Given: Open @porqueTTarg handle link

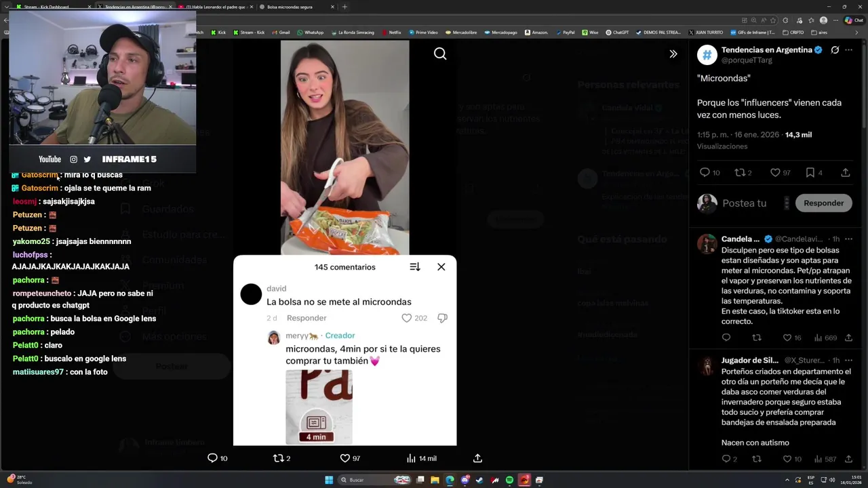Looking at the screenshot, I should pos(747,60).
